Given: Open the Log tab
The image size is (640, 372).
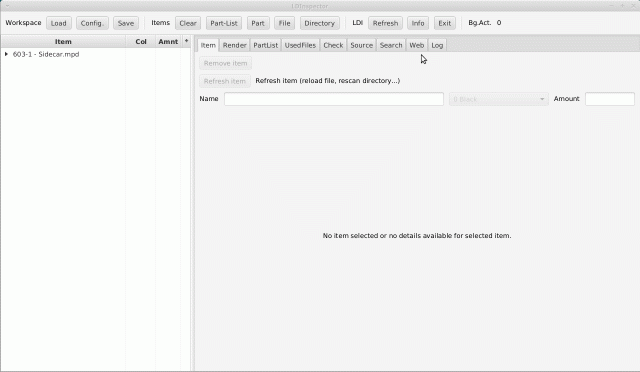Looking at the screenshot, I should 437,45.
